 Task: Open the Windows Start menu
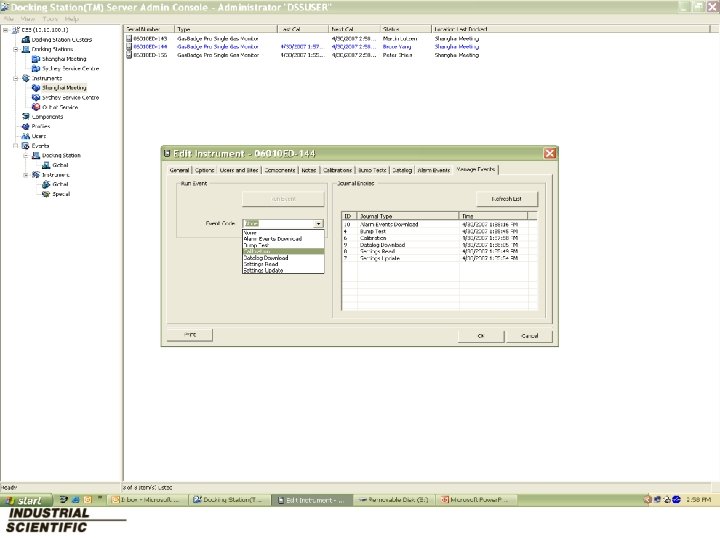[x=27, y=500]
